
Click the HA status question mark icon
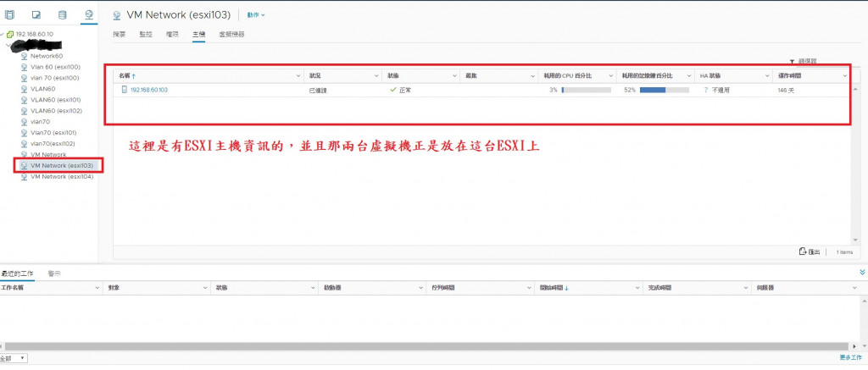click(706, 90)
